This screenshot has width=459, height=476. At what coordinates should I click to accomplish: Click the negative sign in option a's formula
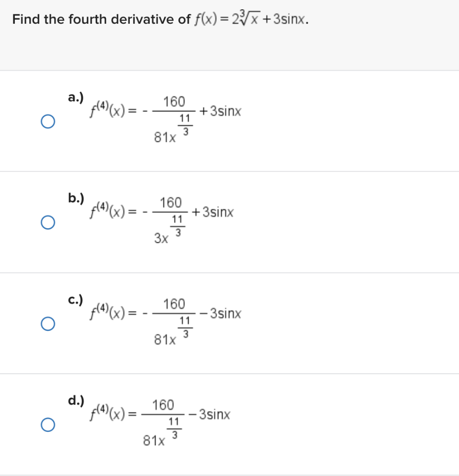click(145, 112)
